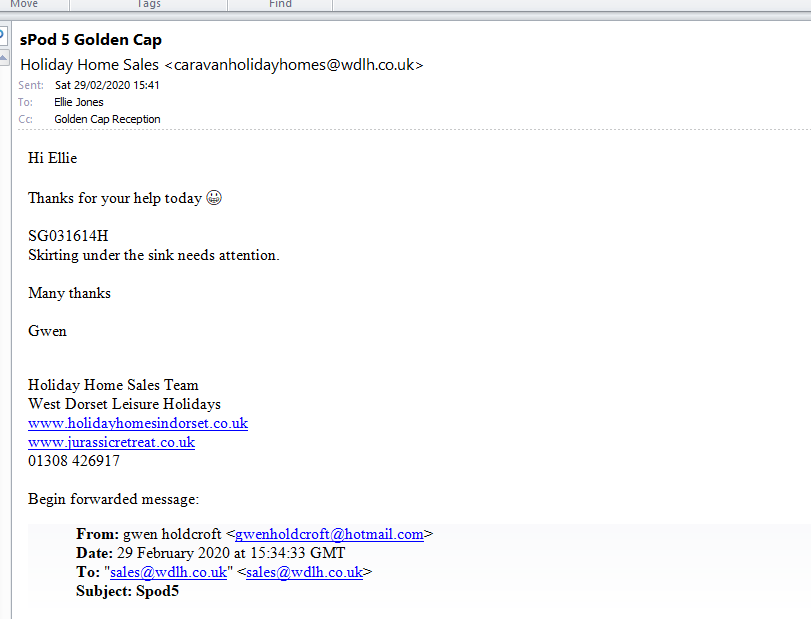Click forwarded date 29 February 2020 line
This screenshot has height=619, width=811.
211,553
